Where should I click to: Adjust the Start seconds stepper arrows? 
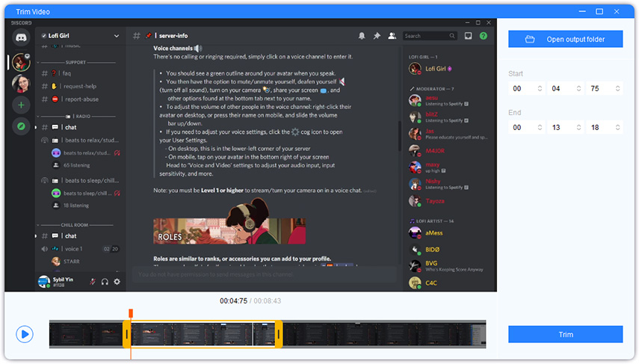click(578, 88)
